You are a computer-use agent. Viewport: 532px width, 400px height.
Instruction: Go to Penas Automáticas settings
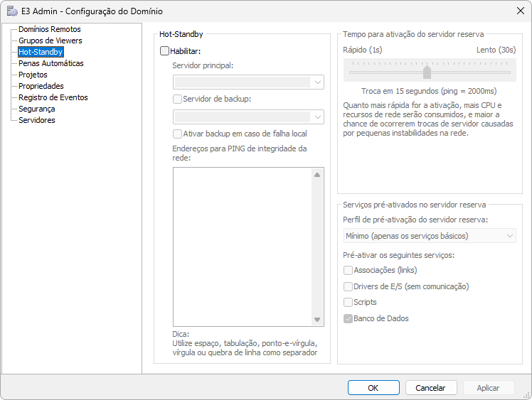[x=50, y=63]
